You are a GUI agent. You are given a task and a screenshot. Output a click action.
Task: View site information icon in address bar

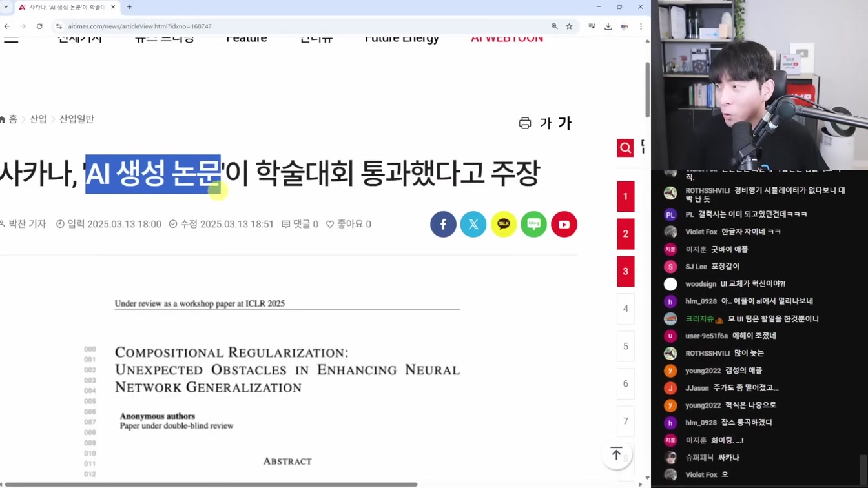pyautogui.click(x=59, y=26)
